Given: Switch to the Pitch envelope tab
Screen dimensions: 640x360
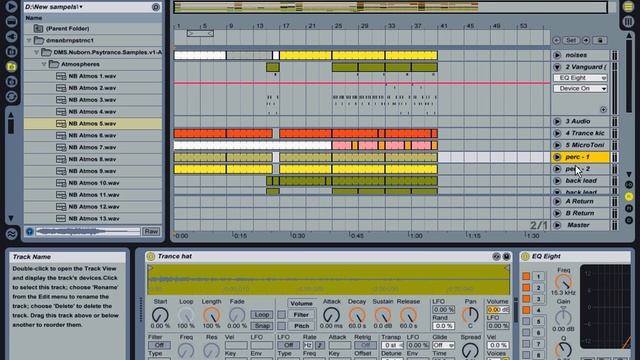Looking at the screenshot, I should (301, 326).
